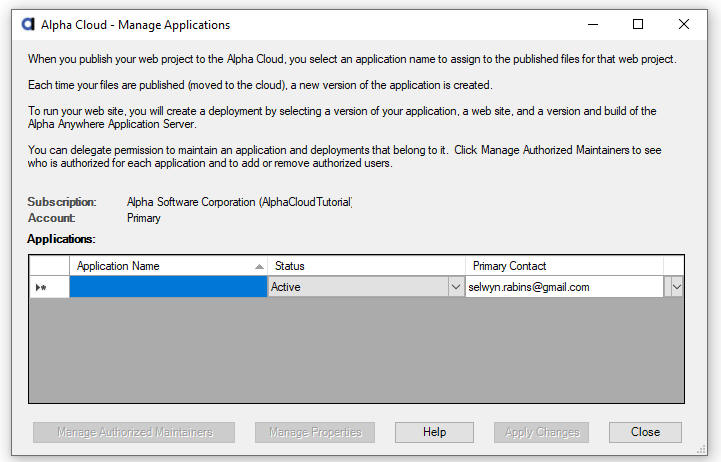Close the window with the X icon
721x462 pixels.
(684, 24)
